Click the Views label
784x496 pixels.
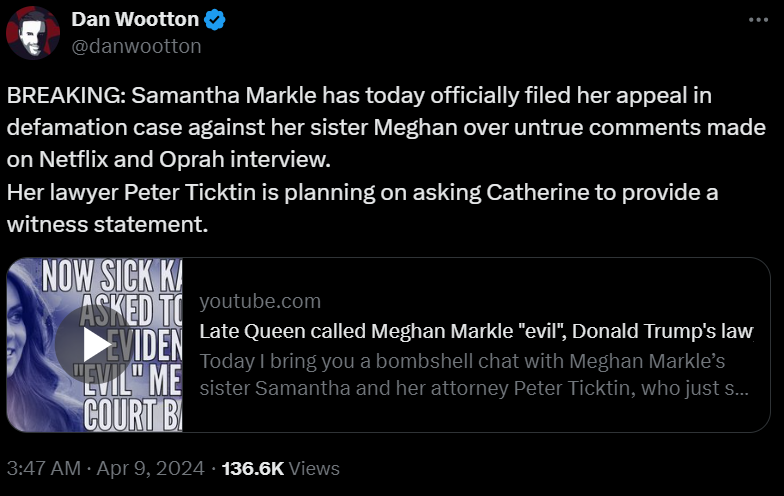[314, 468]
